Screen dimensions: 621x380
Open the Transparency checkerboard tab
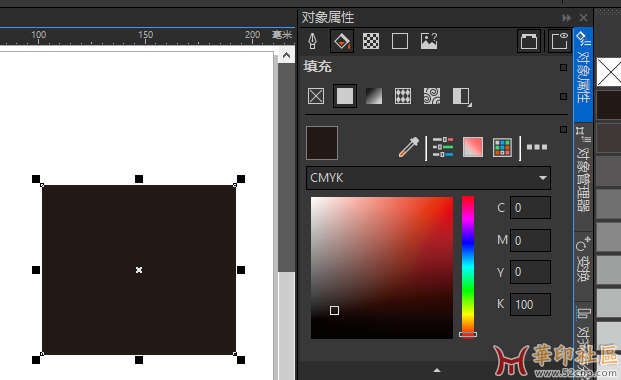click(x=371, y=41)
